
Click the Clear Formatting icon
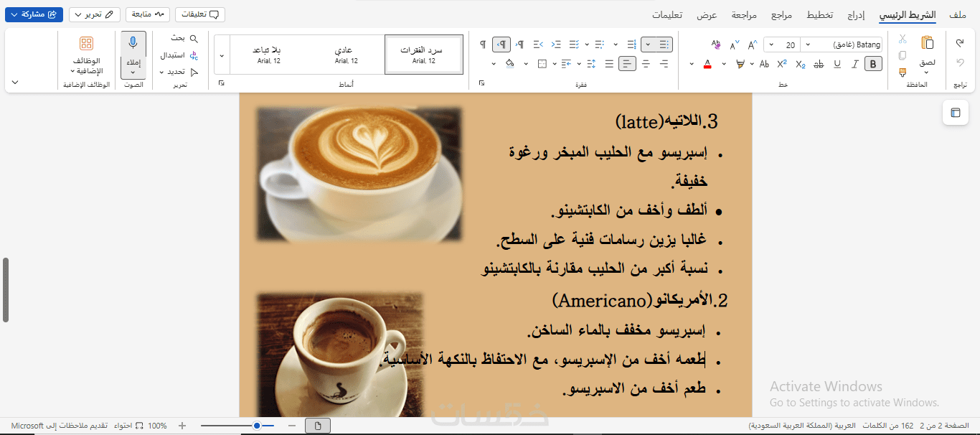click(716, 45)
